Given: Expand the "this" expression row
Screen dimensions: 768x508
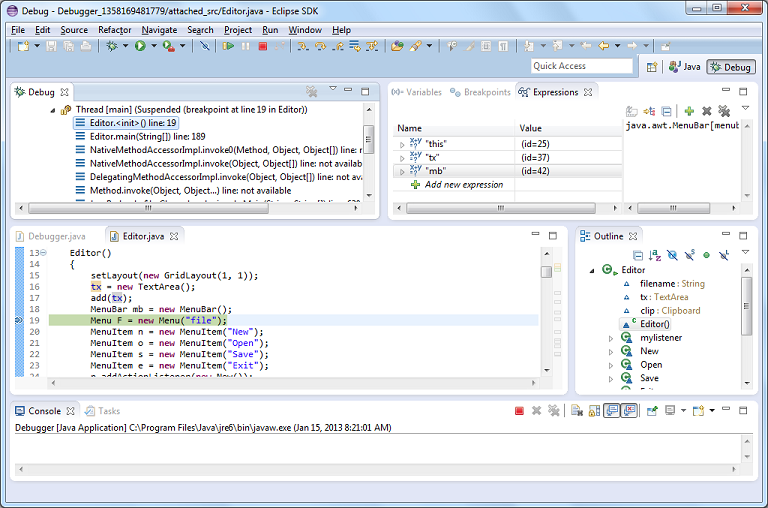Looking at the screenshot, I should [x=402, y=145].
